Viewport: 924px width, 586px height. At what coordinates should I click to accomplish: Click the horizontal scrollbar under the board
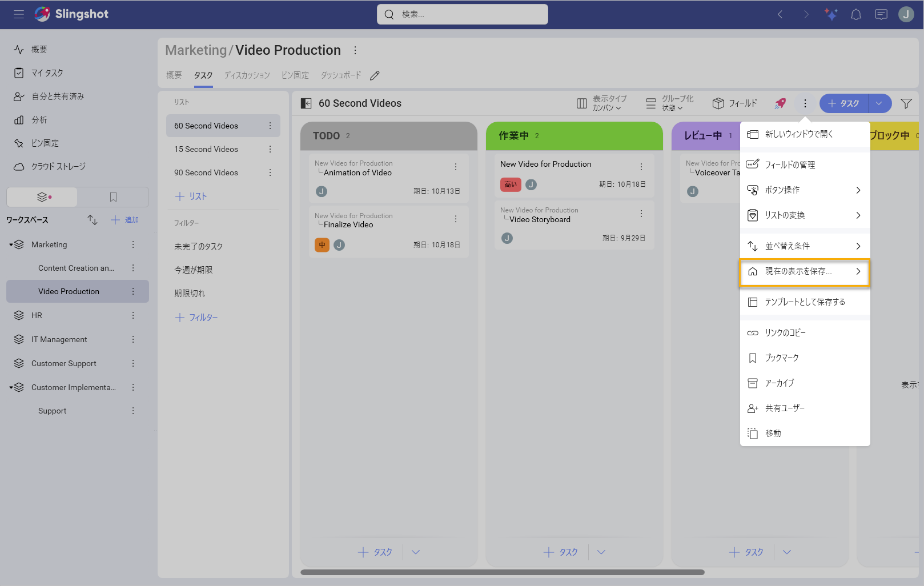click(502, 572)
